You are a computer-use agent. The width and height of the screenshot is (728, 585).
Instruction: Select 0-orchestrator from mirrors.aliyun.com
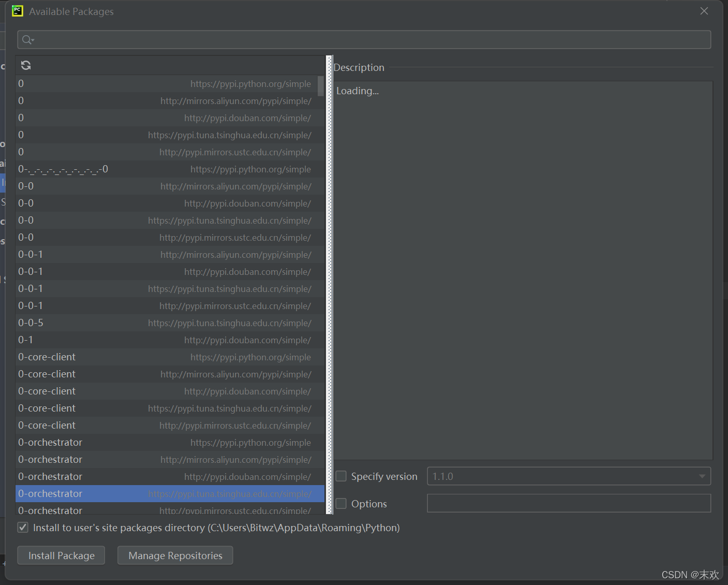170,459
